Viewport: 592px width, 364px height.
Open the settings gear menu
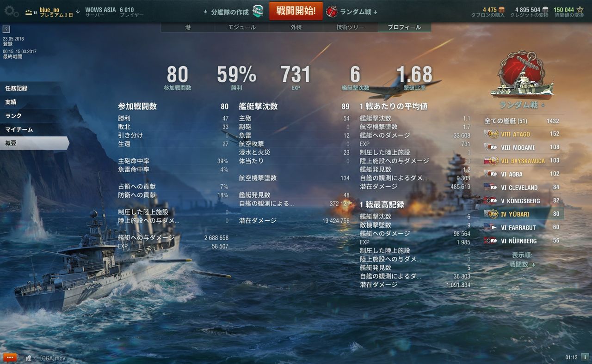point(11,12)
